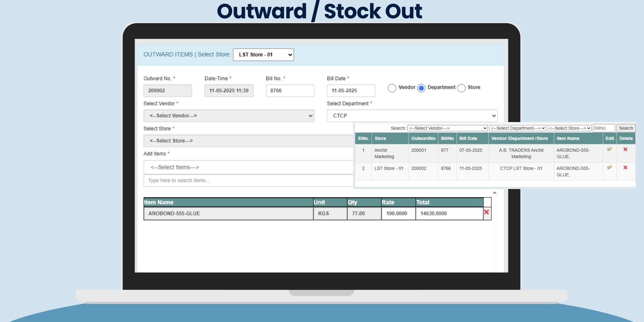The height and width of the screenshot is (322, 644).
Task: Open the search store filter dropdown
Action: click(x=569, y=128)
